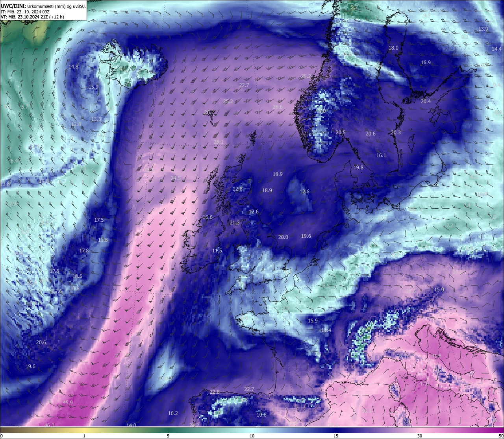Click the 13.3 value southwest of Iceland
Screen dimensions: 504x439
96,119
